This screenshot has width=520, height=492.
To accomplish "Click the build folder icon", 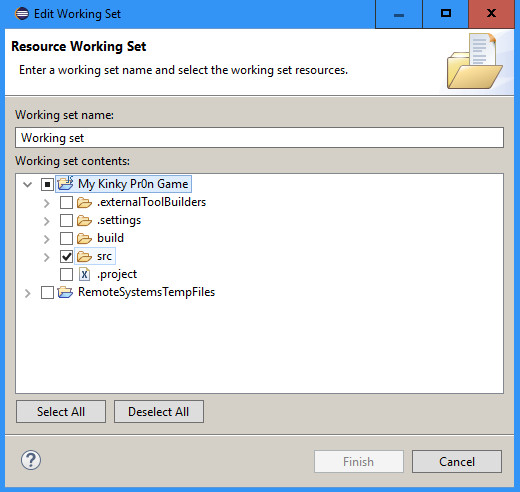I will click(x=84, y=238).
